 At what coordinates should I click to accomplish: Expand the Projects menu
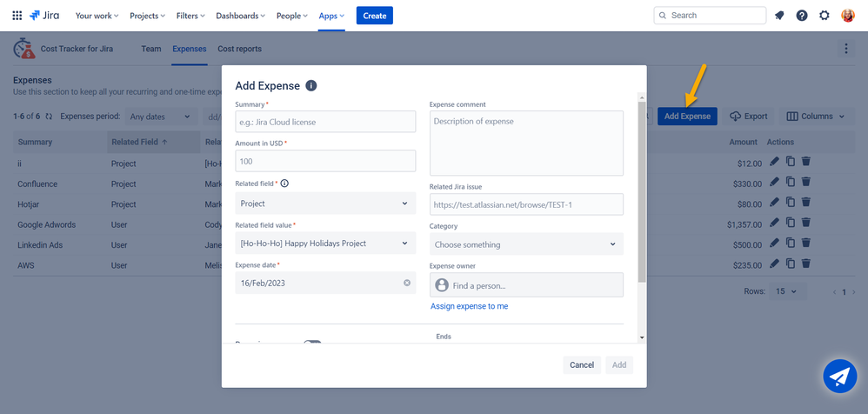coord(147,16)
